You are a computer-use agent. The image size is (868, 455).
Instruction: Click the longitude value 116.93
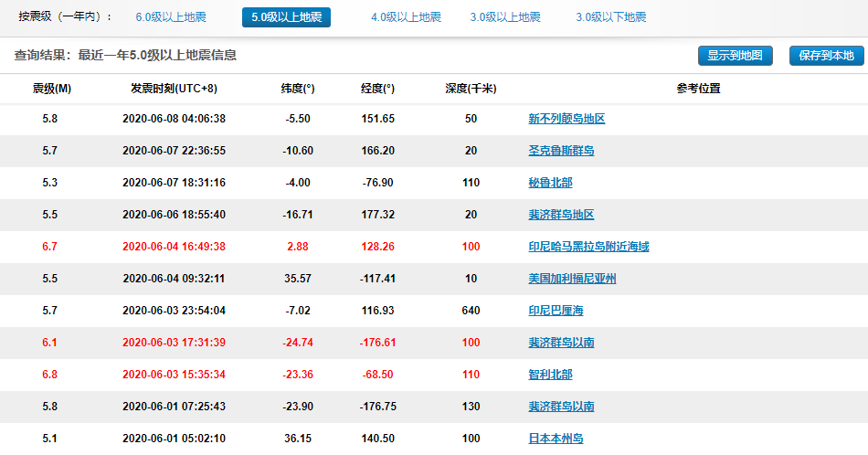pos(377,311)
